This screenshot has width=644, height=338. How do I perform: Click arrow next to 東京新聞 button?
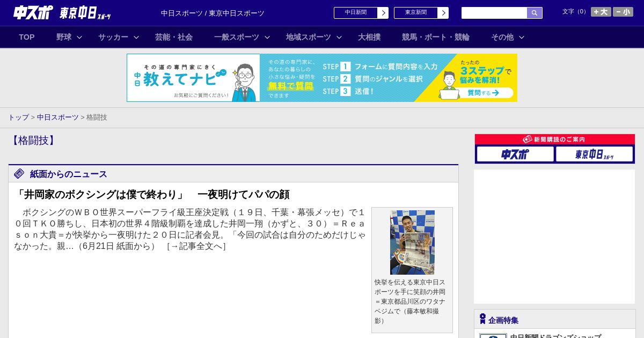443,13
